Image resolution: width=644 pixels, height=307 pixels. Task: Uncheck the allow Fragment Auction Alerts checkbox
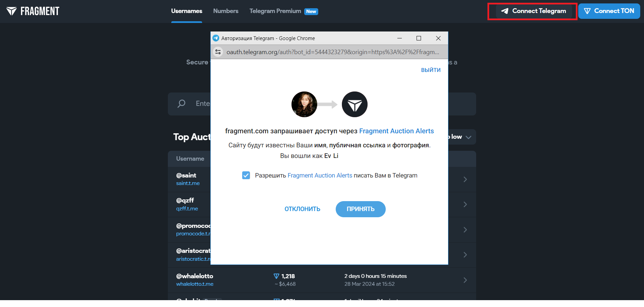point(246,175)
